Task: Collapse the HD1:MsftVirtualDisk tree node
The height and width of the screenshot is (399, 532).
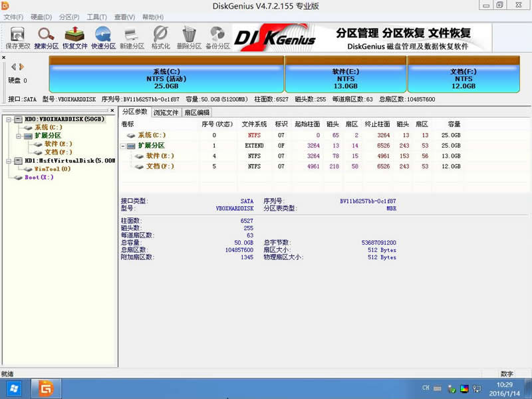Action: pos(8,161)
